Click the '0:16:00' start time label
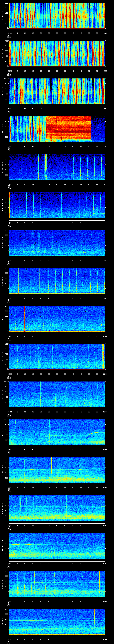The image size is (114, 644). [x=9, y=601]
